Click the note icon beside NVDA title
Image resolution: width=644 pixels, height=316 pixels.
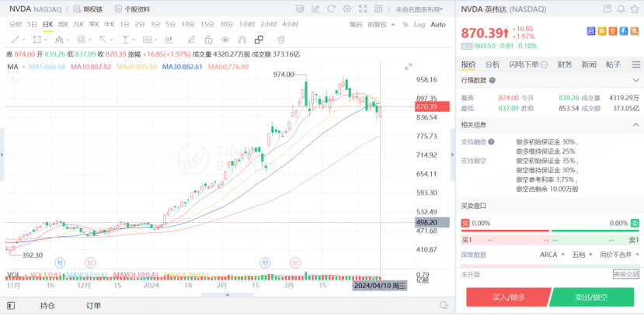coord(606,9)
